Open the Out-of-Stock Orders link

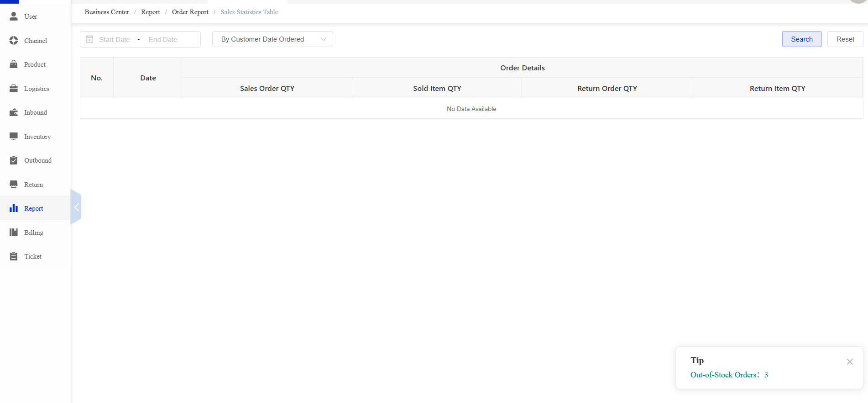coord(729,375)
